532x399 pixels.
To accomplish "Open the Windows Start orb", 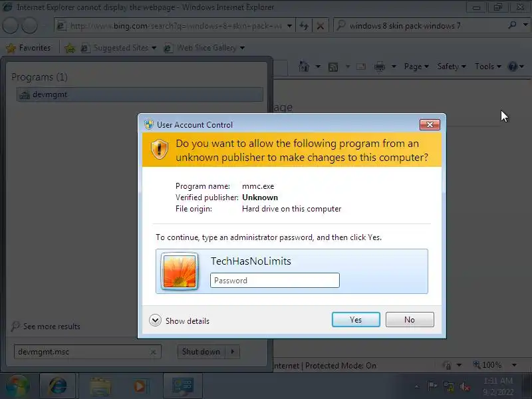I will [x=17, y=386].
